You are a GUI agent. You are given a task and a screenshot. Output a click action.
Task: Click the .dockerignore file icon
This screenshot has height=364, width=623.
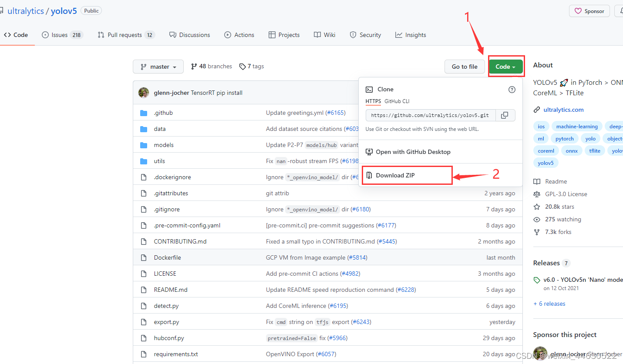[x=144, y=177]
